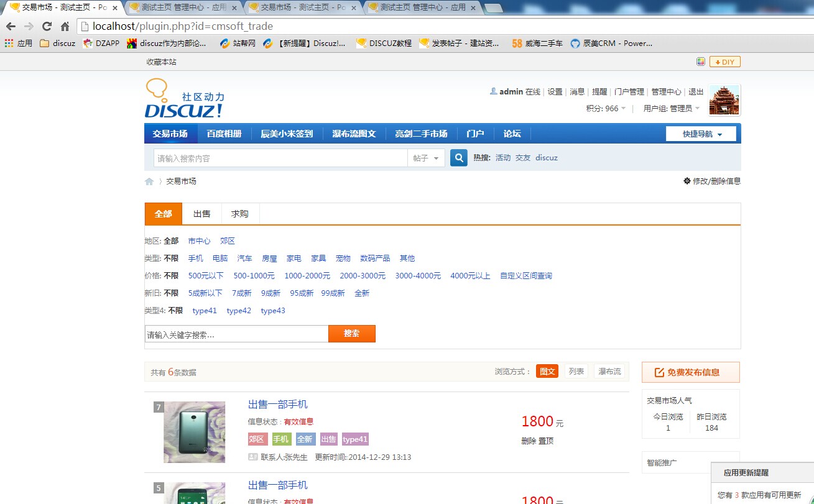
Task: Click the blue search magnifier icon
Action: pyautogui.click(x=458, y=158)
